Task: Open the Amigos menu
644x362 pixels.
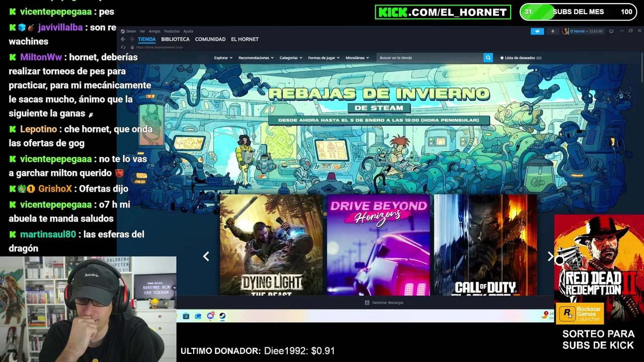Action: (x=154, y=31)
